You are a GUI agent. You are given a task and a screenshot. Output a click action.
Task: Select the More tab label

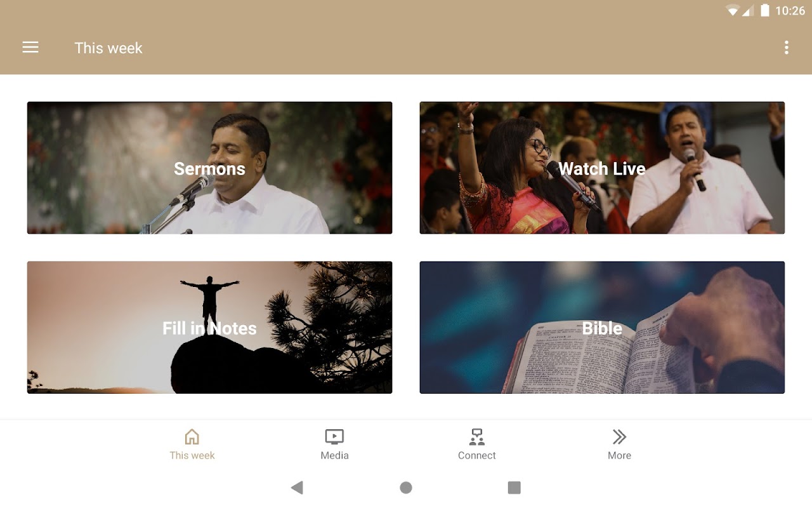tap(619, 455)
